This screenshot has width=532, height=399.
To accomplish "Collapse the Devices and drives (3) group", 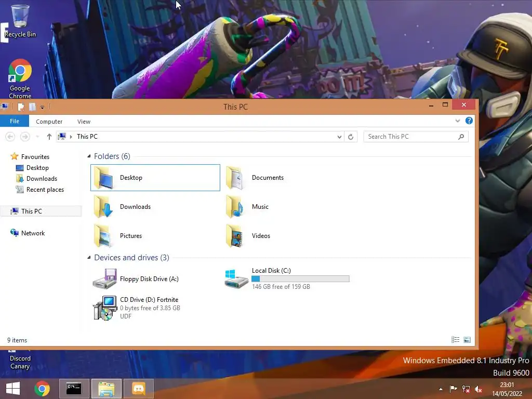I will (89, 258).
